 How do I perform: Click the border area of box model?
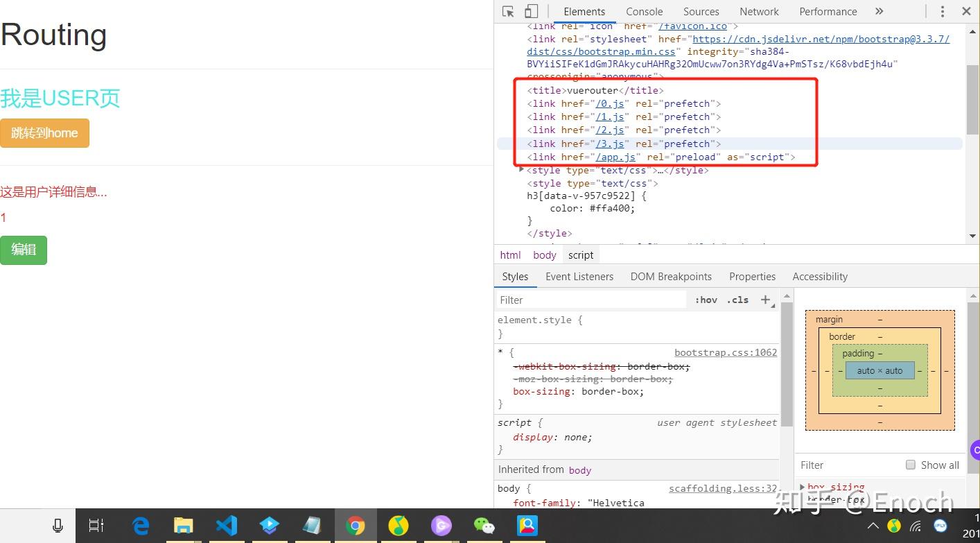tap(842, 336)
